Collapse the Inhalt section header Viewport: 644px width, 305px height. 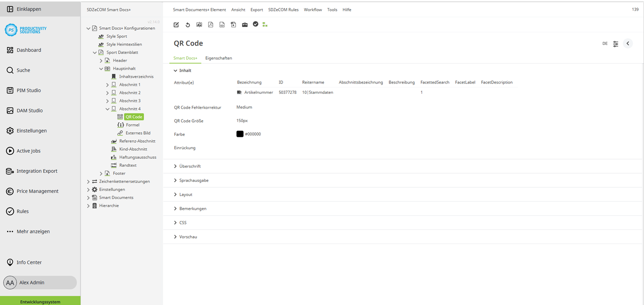point(184,70)
